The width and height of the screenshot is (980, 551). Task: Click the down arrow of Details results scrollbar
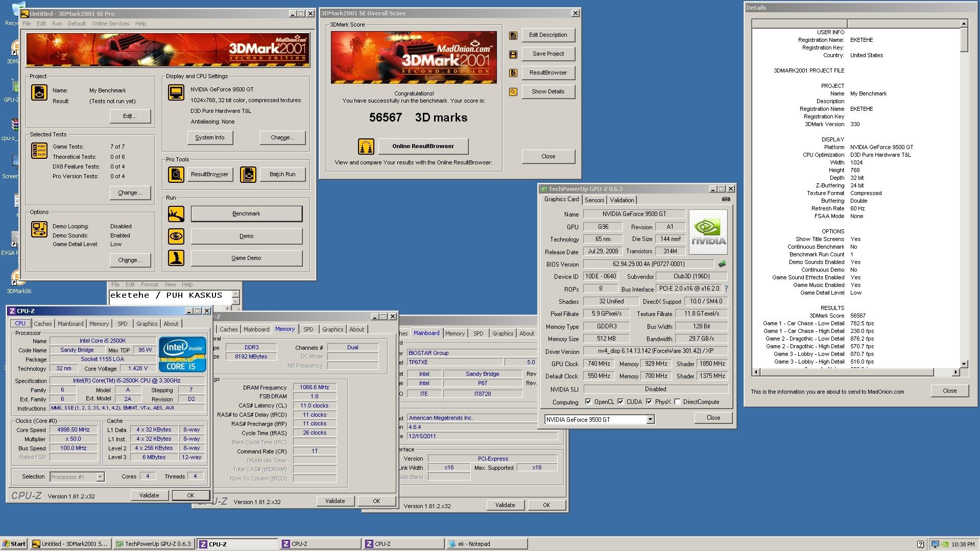tap(964, 364)
